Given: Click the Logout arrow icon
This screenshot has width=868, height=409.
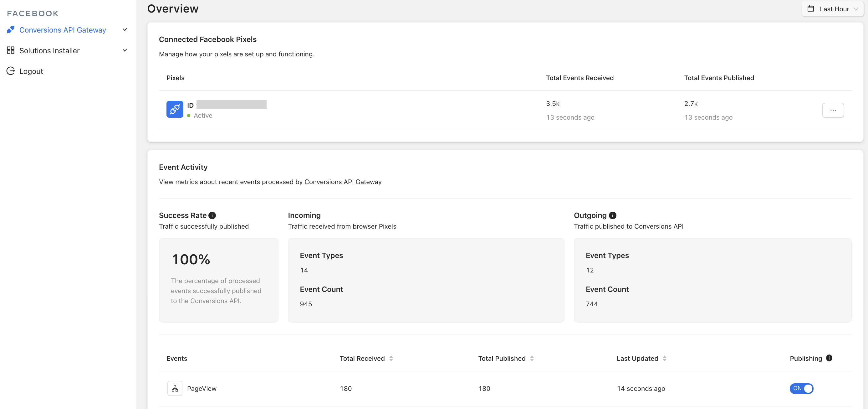Looking at the screenshot, I should click(x=11, y=71).
